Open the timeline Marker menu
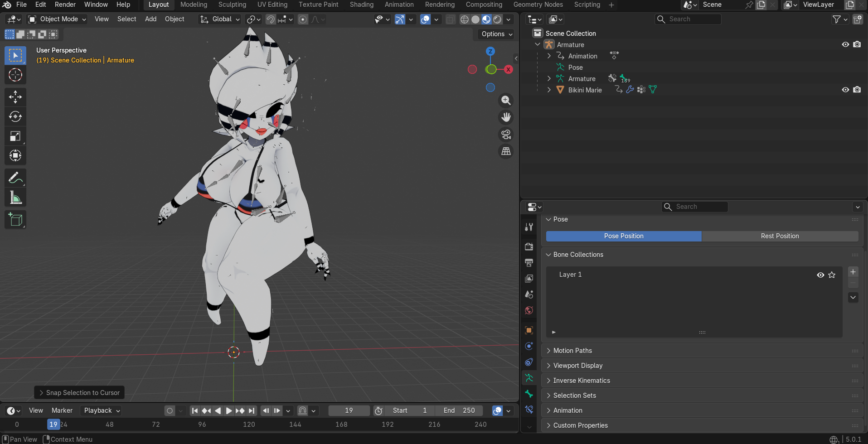This screenshot has width=868, height=444. 62,410
